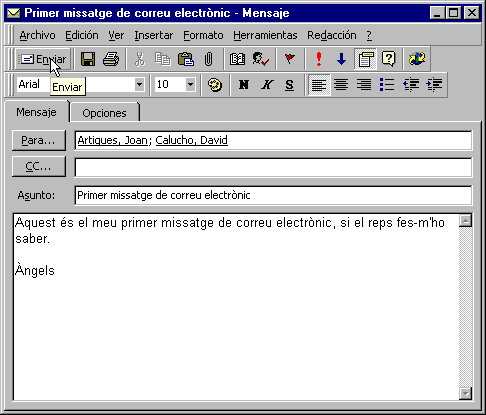Expand the Arial font name dropdown
Viewport: 486px width, 415px height.
pyautogui.click(x=139, y=84)
